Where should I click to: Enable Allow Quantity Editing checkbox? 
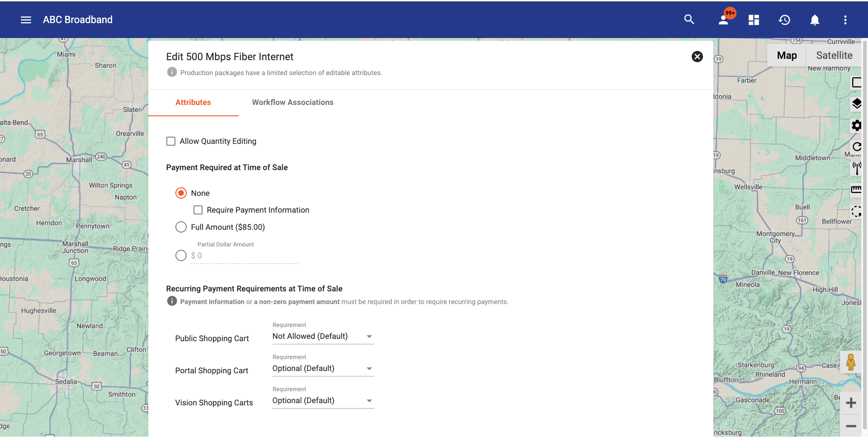(171, 141)
